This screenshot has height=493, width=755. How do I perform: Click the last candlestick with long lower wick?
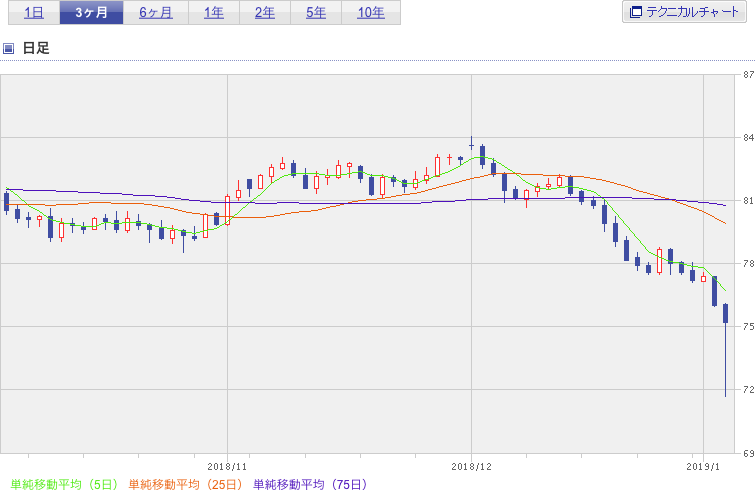(726, 350)
